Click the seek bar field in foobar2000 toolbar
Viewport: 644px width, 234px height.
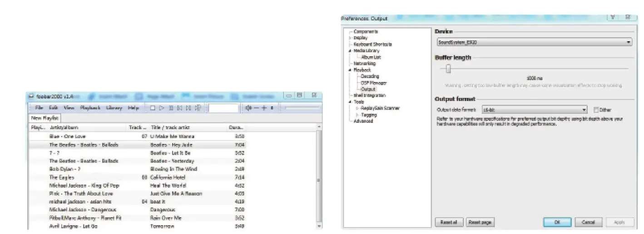pos(223,108)
